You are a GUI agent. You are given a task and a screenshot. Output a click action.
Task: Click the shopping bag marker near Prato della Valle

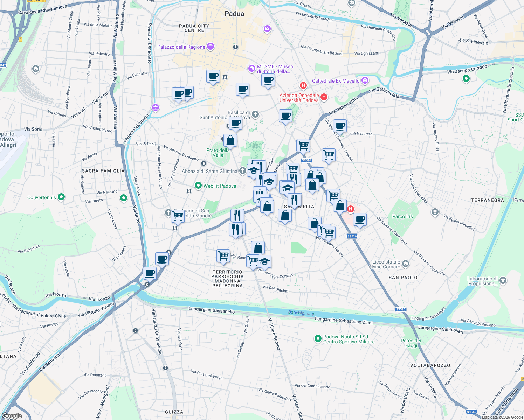point(230,140)
